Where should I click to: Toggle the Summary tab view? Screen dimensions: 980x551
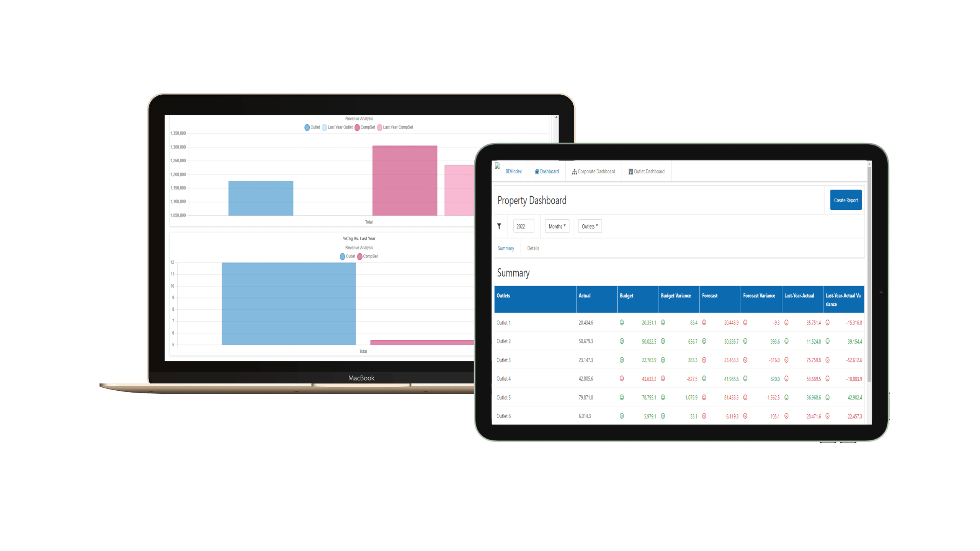506,248
